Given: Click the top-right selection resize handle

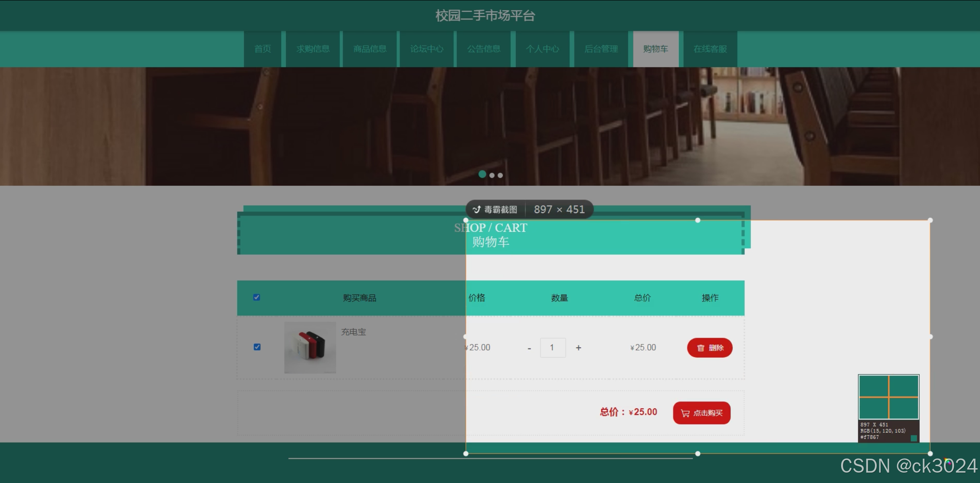Looking at the screenshot, I should [930, 220].
